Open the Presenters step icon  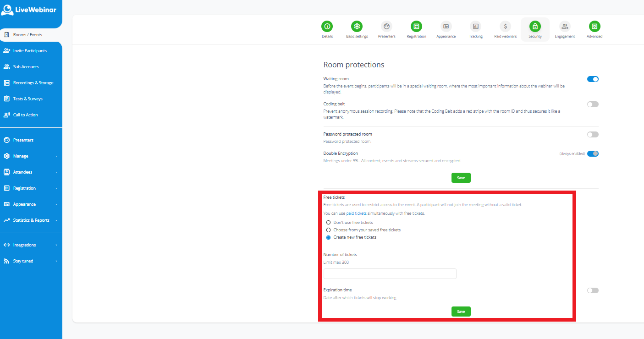click(x=386, y=27)
